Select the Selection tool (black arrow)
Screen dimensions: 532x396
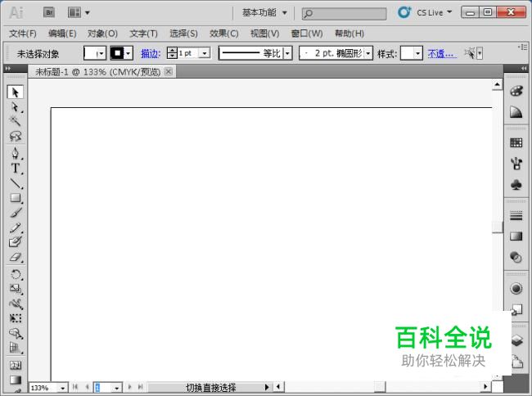(x=16, y=92)
